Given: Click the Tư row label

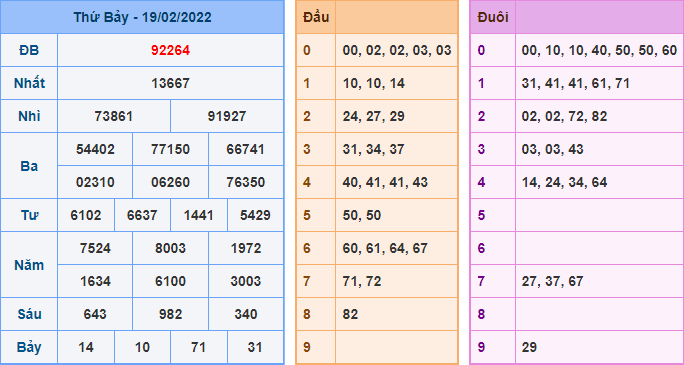Looking at the screenshot, I should pos(29,215).
